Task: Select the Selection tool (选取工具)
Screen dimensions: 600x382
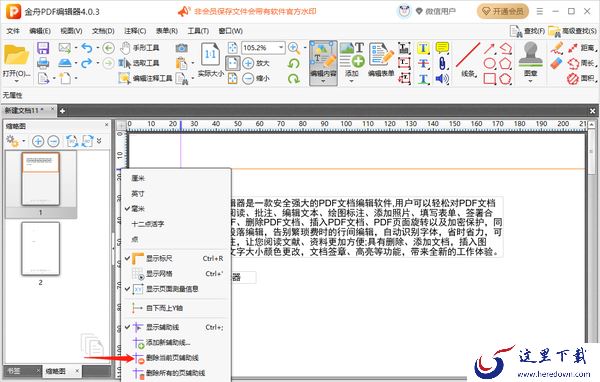Action: (139, 63)
